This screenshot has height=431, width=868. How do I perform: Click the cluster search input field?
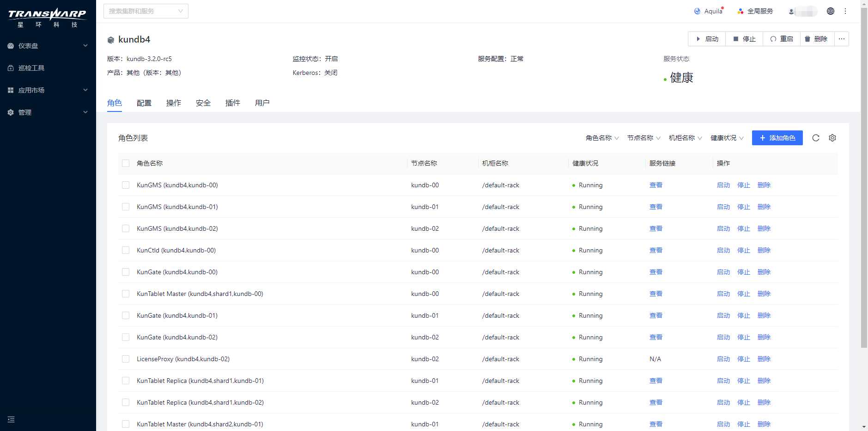pyautogui.click(x=143, y=11)
